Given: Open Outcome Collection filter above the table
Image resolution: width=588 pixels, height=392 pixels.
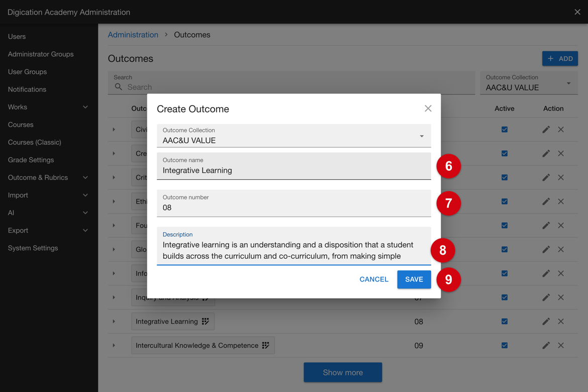Looking at the screenshot, I should point(529,83).
